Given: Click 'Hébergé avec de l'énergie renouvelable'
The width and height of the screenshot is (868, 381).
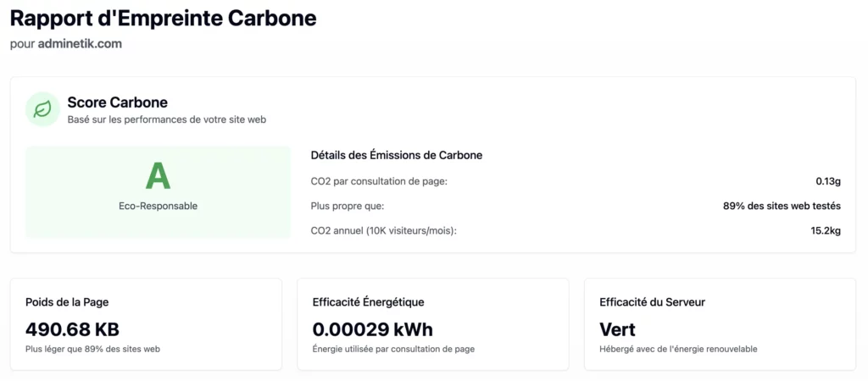Looking at the screenshot, I should [678, 350].
